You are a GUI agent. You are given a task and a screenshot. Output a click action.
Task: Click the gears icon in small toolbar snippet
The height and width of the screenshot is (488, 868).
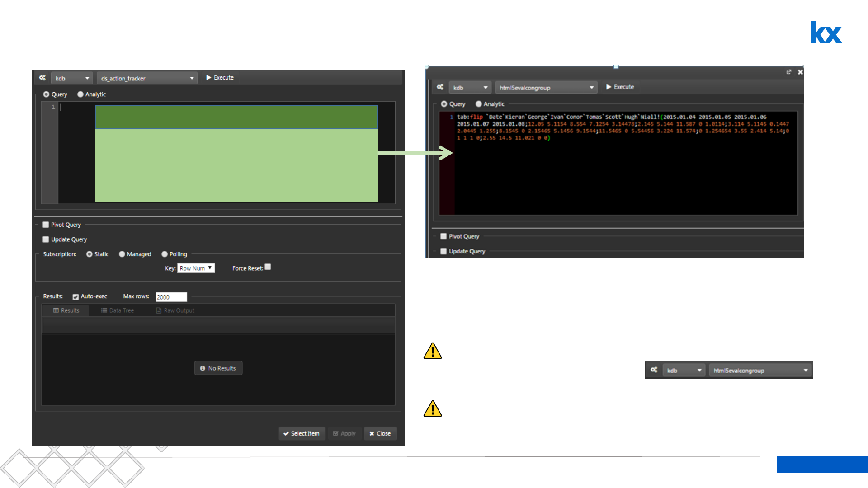point(654,370)
